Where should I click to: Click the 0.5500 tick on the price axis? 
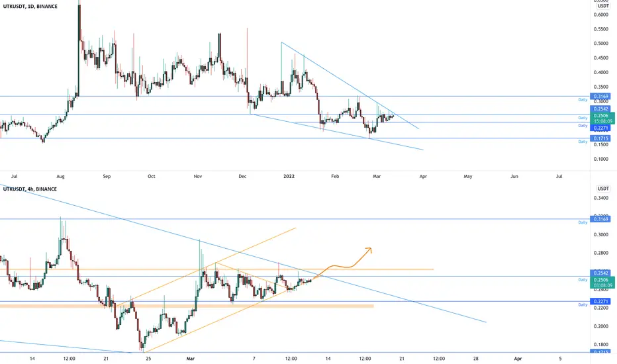(600, 29)
